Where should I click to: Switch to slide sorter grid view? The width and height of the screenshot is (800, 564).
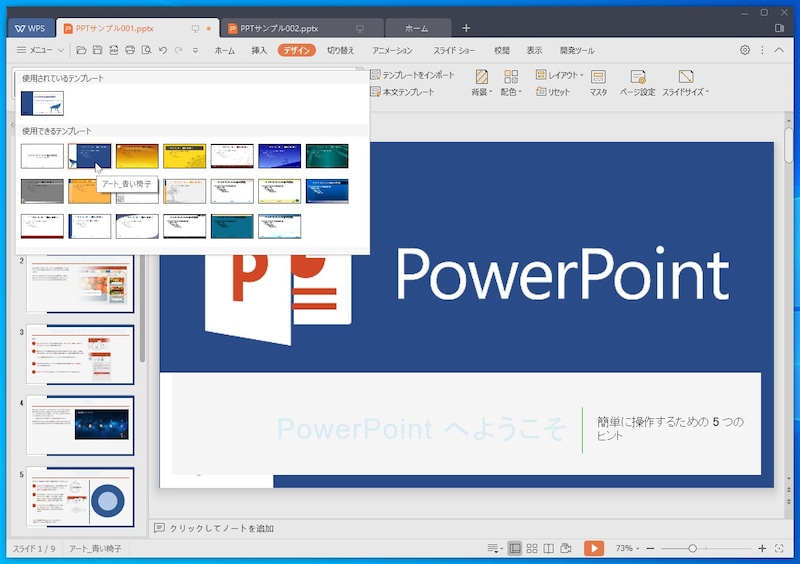pos(532,548)
